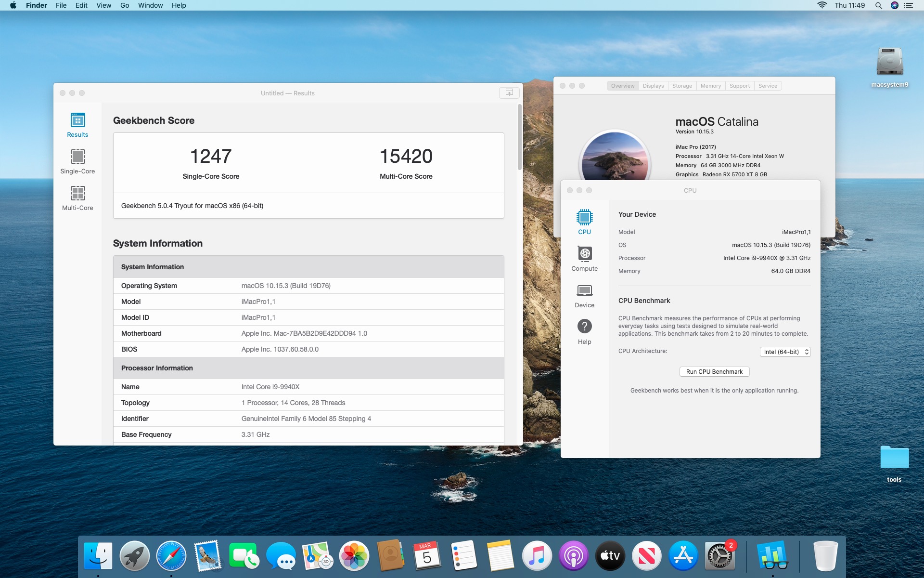Open the Device section in Geekbench

pos(584,295)
